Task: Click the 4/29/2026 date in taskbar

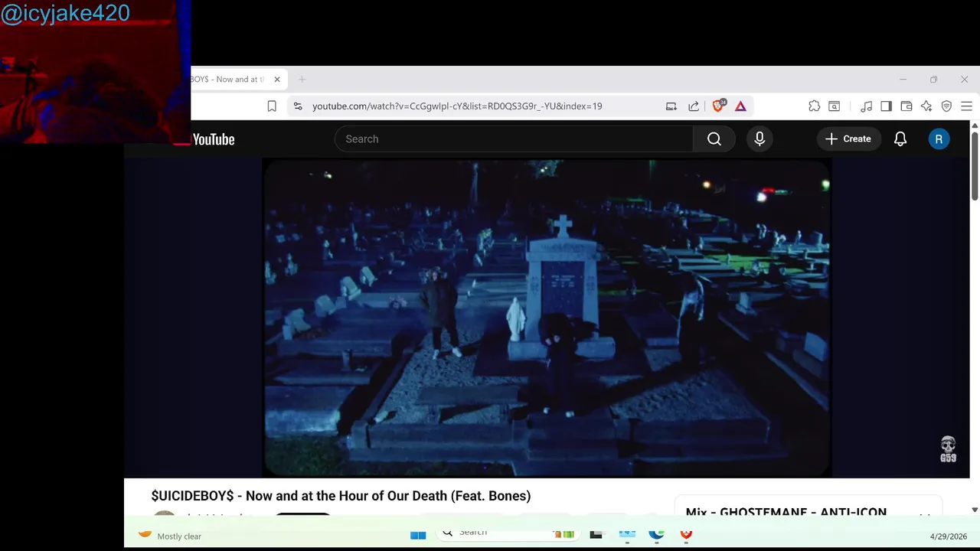Action: (x=949, y=536)
